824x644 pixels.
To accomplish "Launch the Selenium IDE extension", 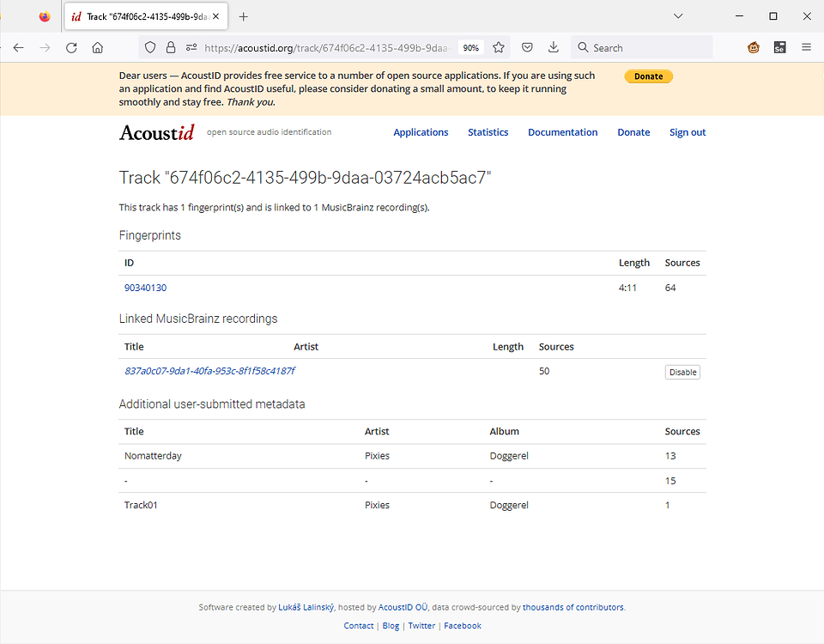I will tap(779, 47).
